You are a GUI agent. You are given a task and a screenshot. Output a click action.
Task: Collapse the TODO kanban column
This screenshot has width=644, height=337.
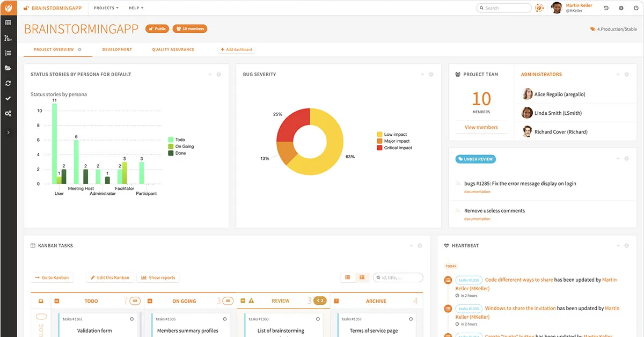[x=57, y=301]
